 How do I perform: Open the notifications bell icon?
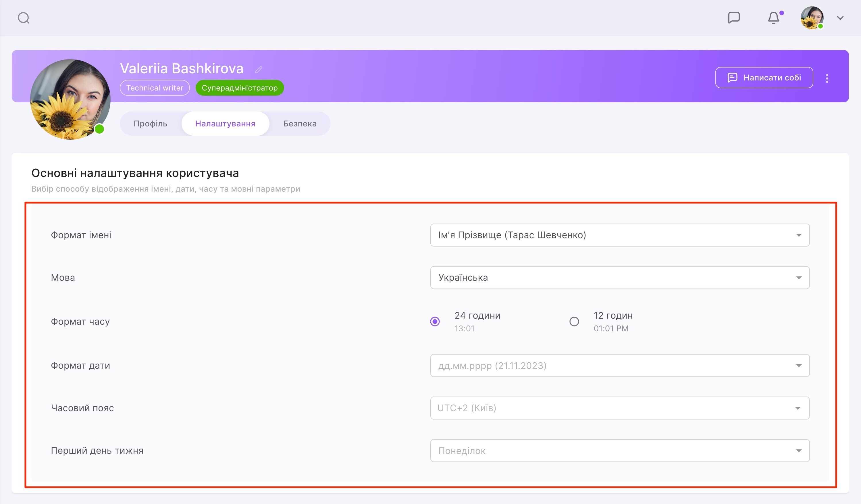(x=774, y=18)
